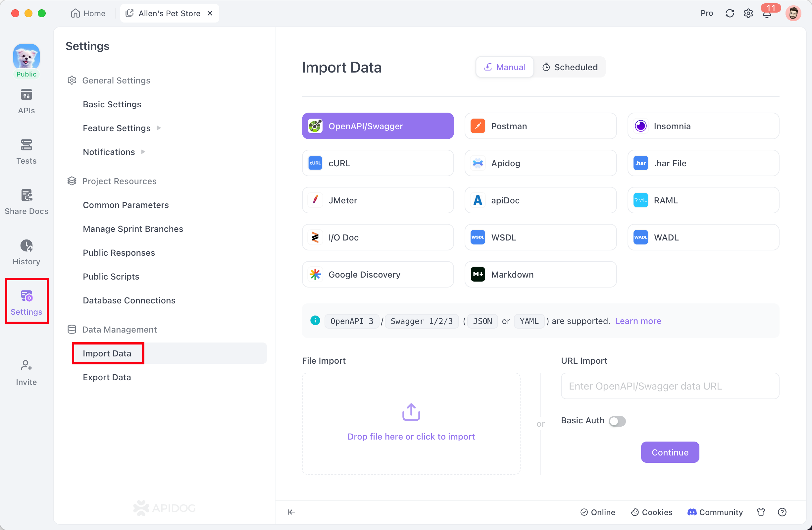Open Public Scripts settings
Viewport: 812px width, 530px height.
(x=111, y=277)
